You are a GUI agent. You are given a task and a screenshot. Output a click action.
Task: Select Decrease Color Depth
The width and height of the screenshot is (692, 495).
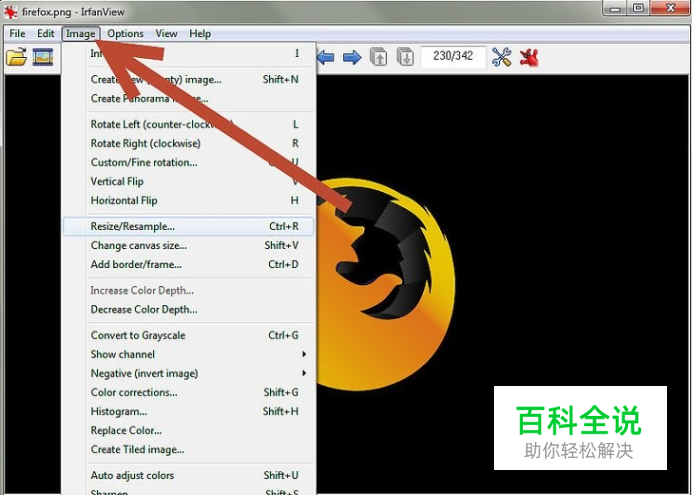[188, 309]
